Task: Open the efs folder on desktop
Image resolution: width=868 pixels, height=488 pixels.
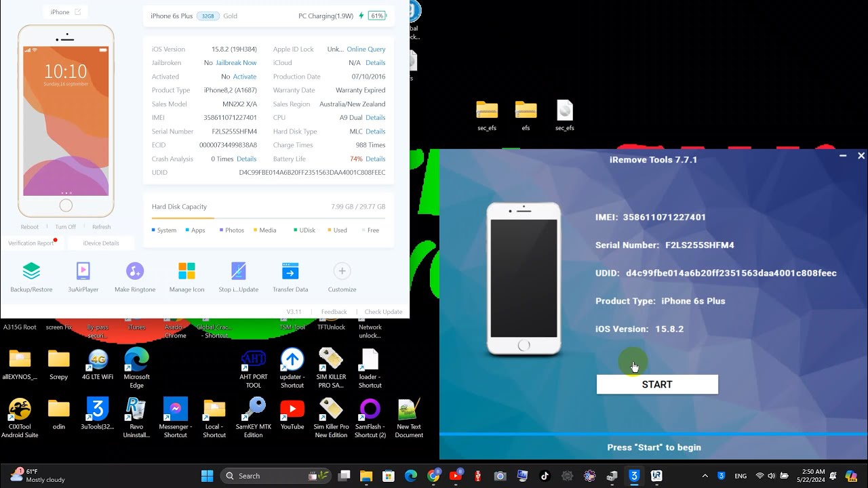Action: pyautogui.click(x=526, y=115)
